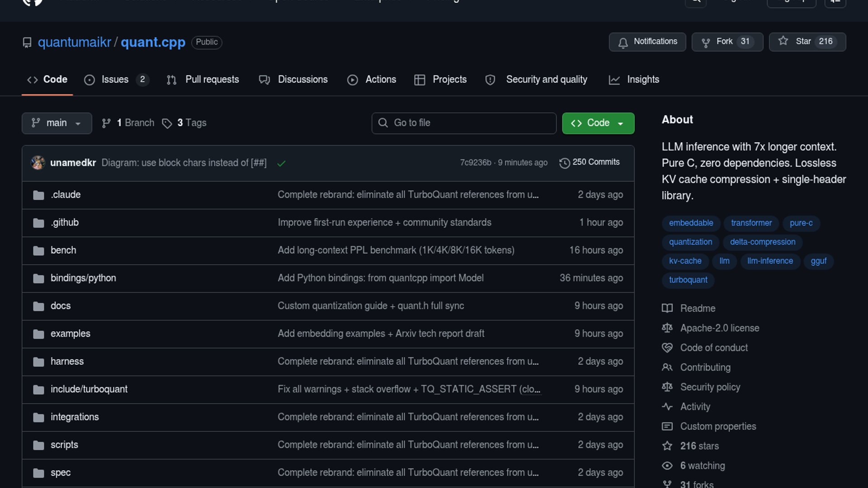Open the unamedkr avatar image

[x=38, y=163]
